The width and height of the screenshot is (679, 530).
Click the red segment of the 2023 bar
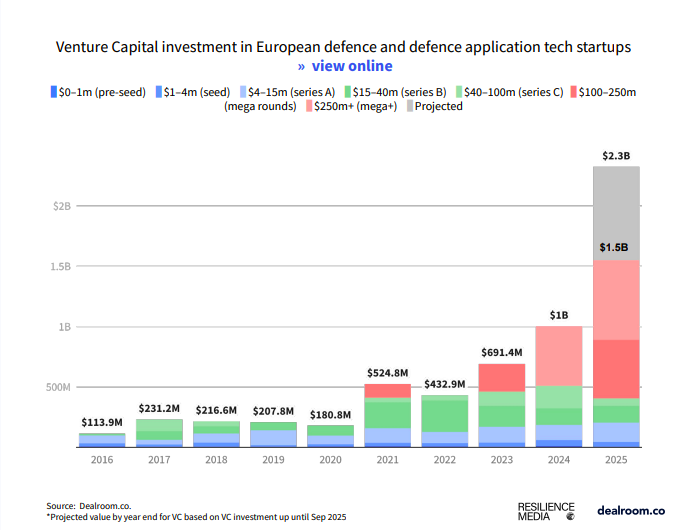click(x=501, y=377)
